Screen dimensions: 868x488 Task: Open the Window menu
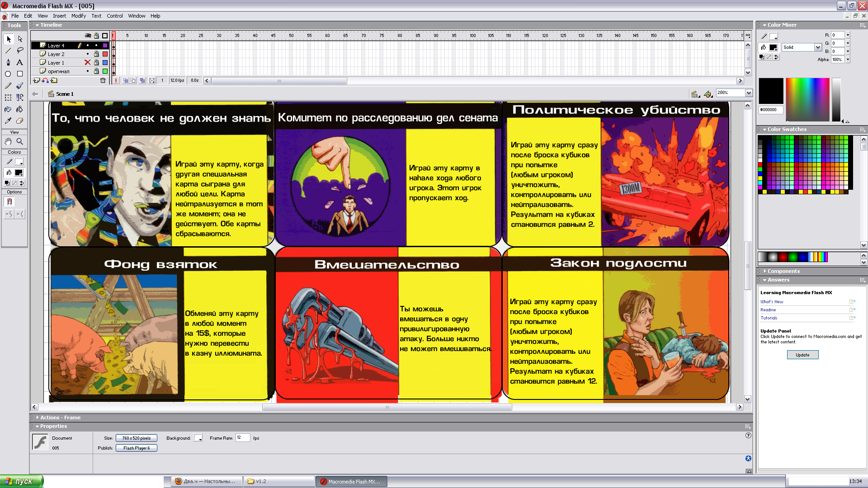click(x=137, y=16)
